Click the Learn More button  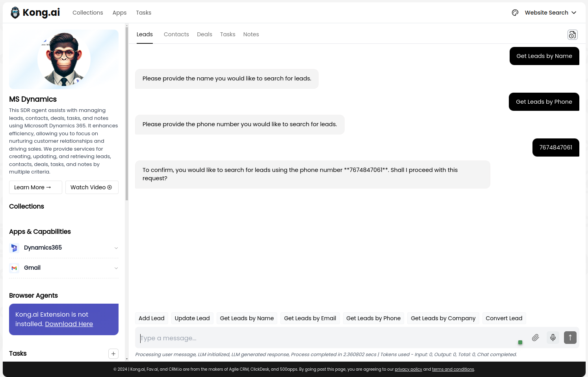[x=35, y=187]
